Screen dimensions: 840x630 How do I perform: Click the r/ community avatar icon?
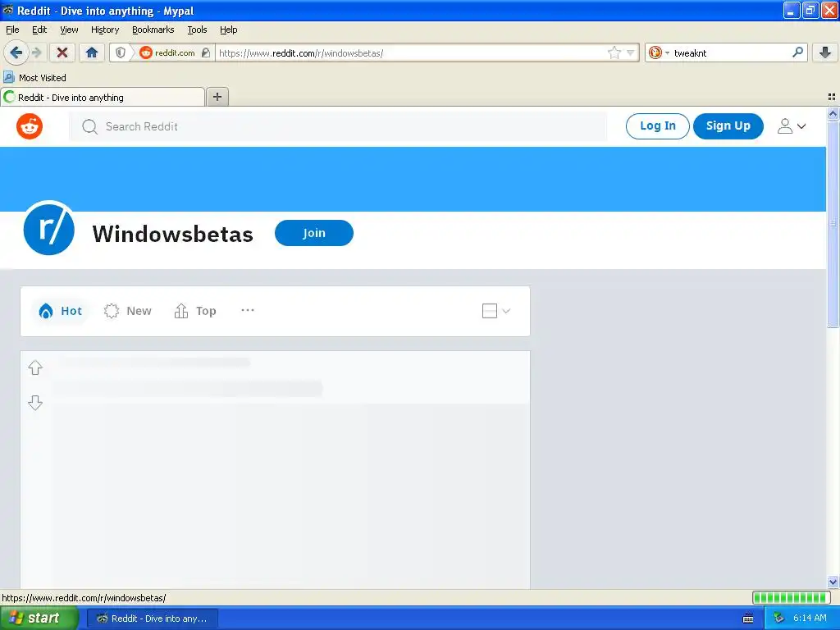click(x=48, y=228)
